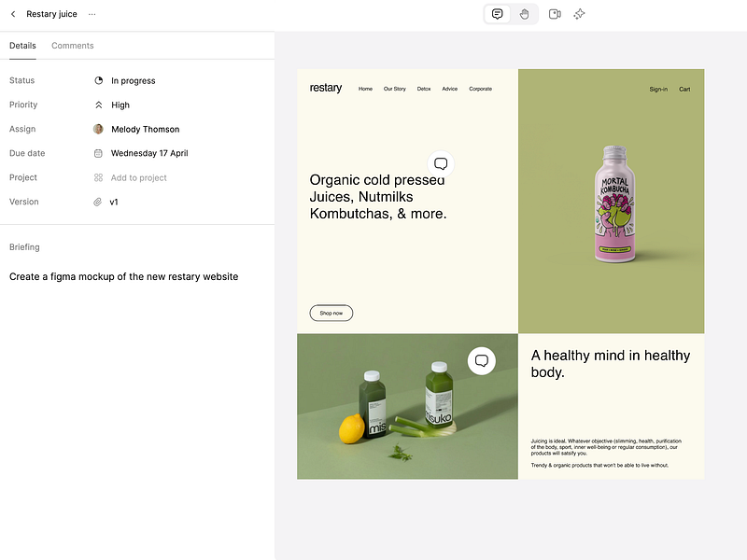This screenshot has height=560, width=747.
Task: Click the Status label
Action: [21, 80]
